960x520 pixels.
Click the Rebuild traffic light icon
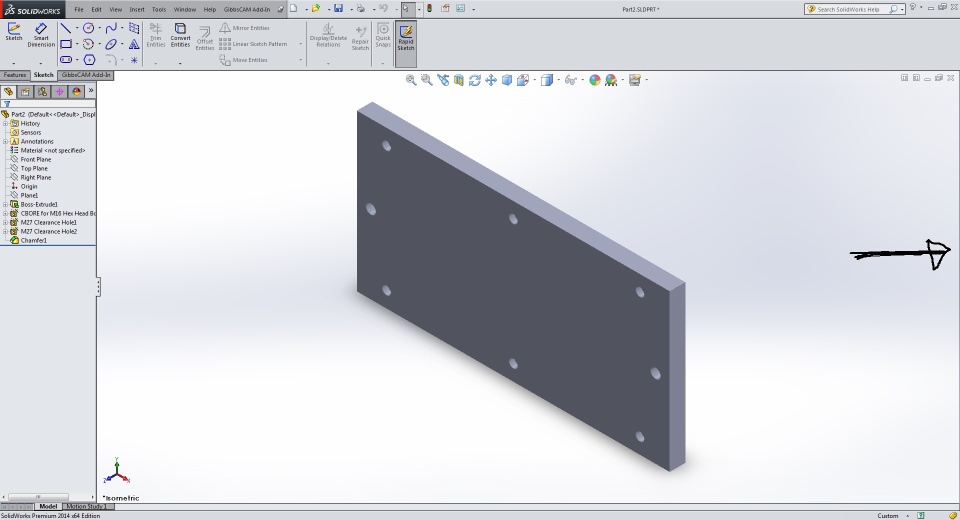(429, 9)
